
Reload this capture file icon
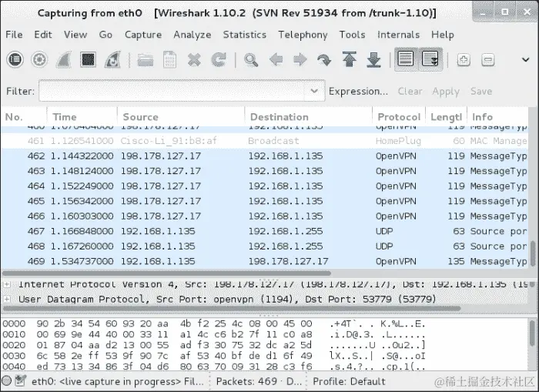219,60
